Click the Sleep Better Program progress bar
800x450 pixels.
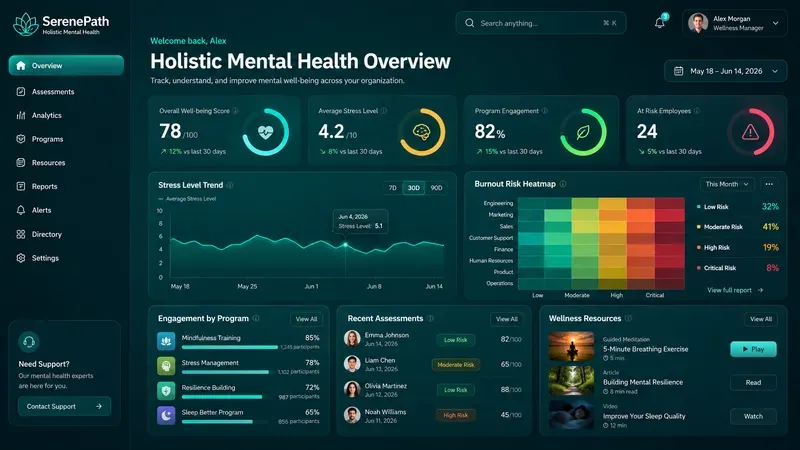pos(224,422)
